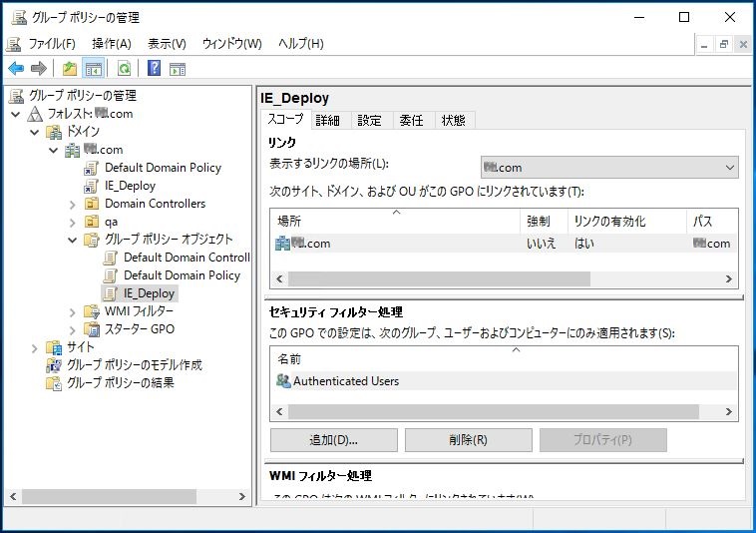
Task: Collapse the グループ ポリシー オブジェクト node
Action: tap(73, 240)
